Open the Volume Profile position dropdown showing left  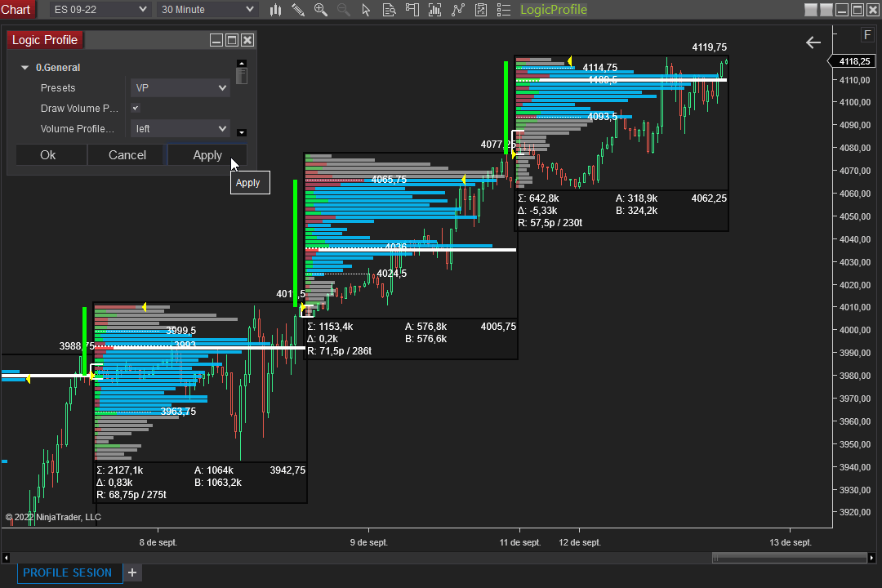(180, 128)
